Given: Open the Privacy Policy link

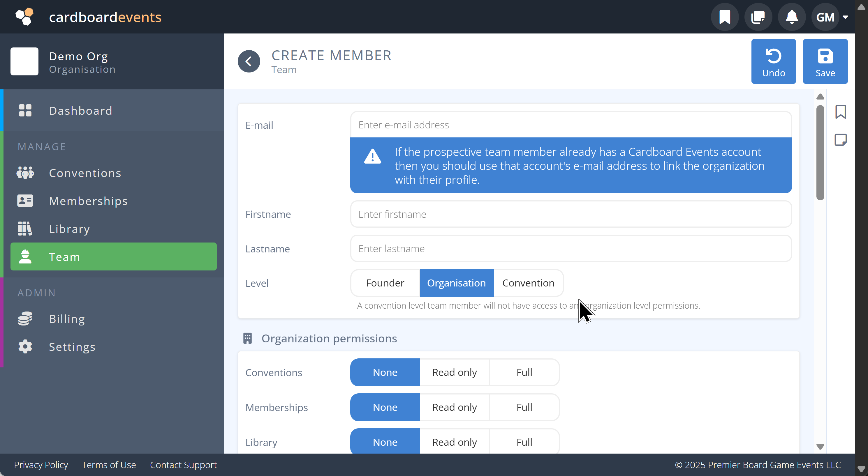Looking at the screenshot, I should pyautogui.click(x=41, y=465).
